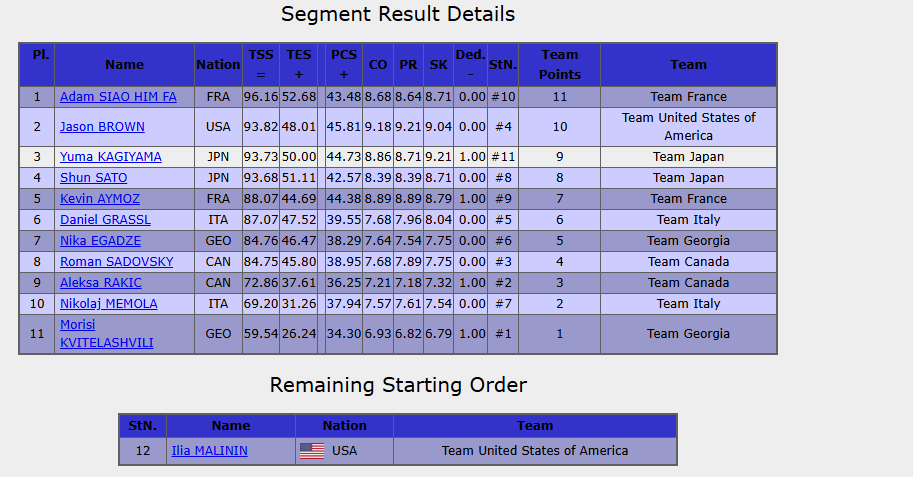Screen dimensions: 913x477
Task: Click the PCS column header
Action: (344, 64)
